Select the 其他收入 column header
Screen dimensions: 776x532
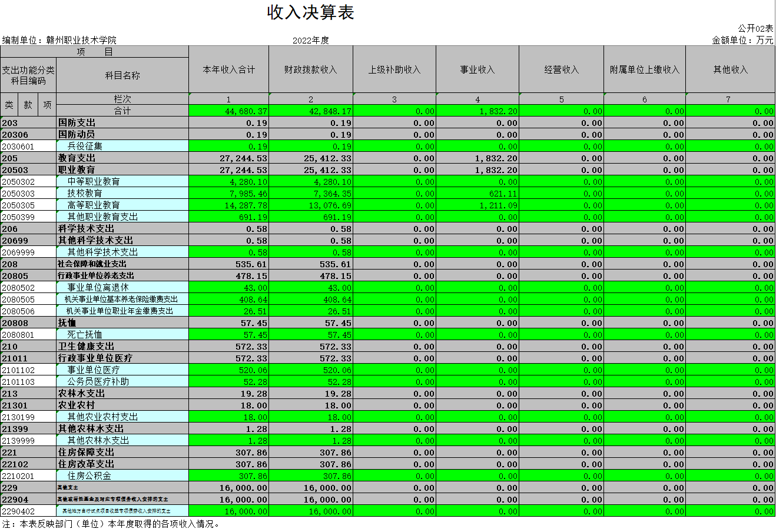(730, 69)
